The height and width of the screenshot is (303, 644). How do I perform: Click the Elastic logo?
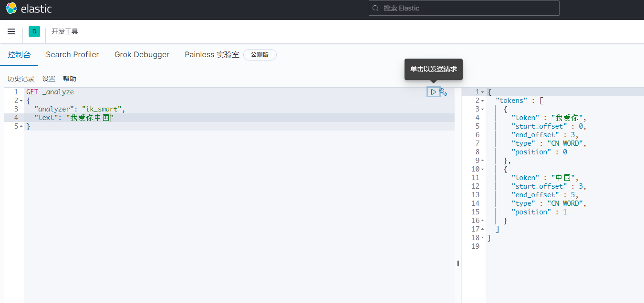tap(29, 8)
